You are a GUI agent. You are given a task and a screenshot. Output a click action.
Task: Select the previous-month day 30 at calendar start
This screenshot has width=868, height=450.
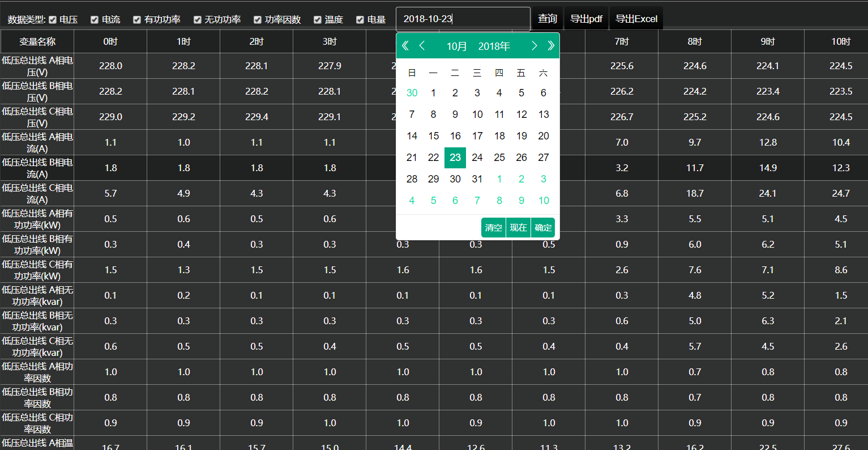pos(412,93)
